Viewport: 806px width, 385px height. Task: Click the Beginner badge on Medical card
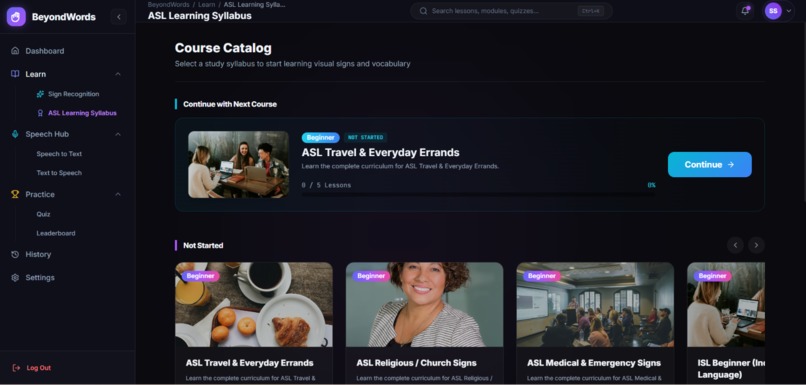pyautogui.click(x=542, y=276)
